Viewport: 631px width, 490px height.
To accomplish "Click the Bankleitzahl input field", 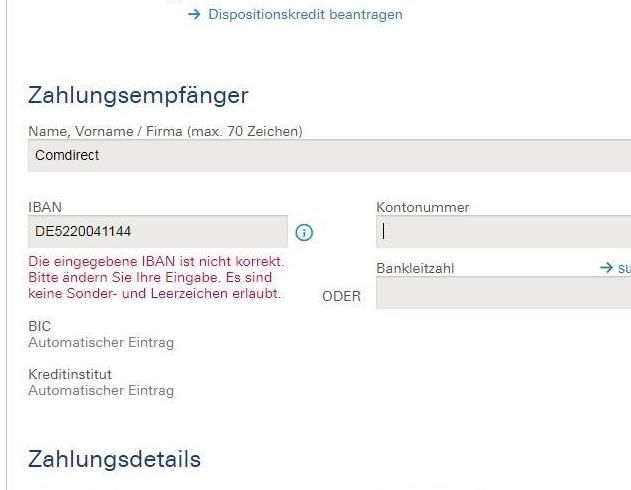I will point(503,293).
